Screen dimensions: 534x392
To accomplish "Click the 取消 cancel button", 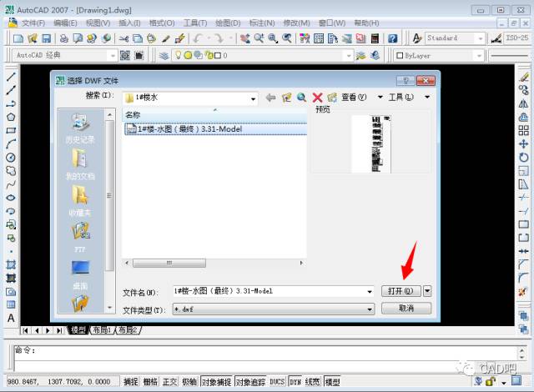I will point(406,309).
